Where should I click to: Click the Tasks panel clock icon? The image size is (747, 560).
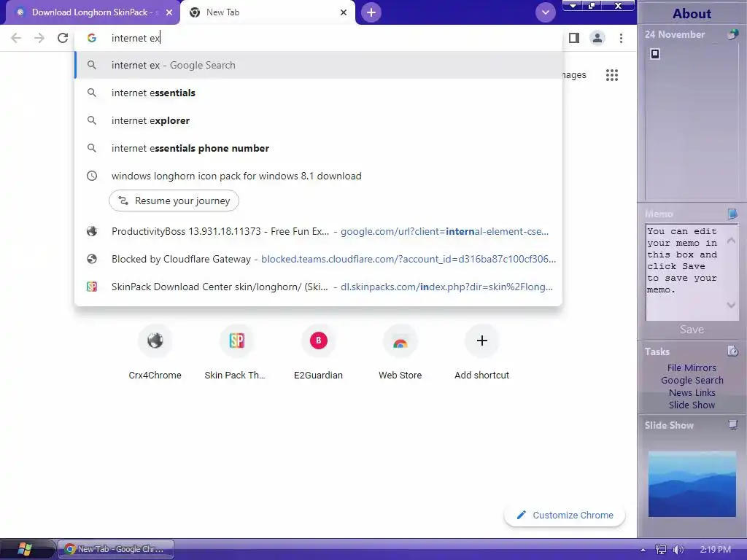pyautogui.click(x=732, y=351)
